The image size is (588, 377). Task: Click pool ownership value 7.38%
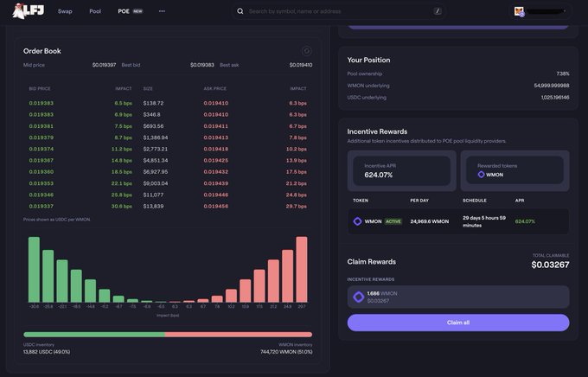coord(563,73)
